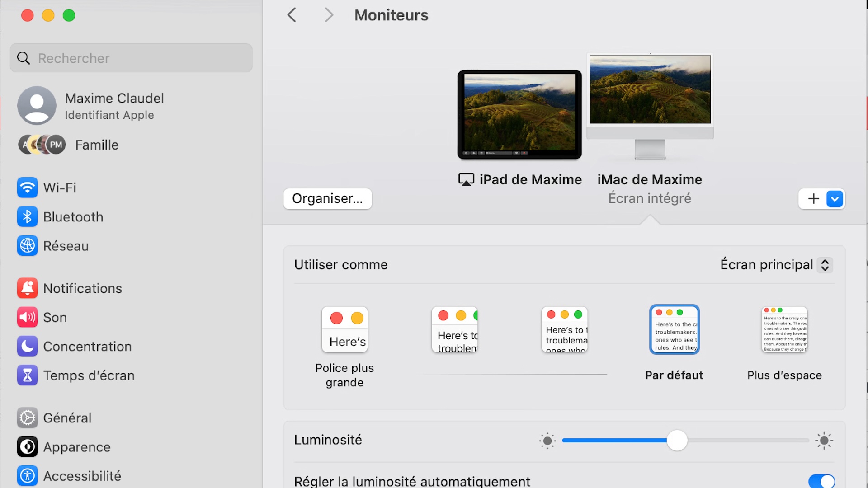Go back with the left chevron
Image resolution: width=868 pixels, height=488 pixels.
(x=292, y=15)
